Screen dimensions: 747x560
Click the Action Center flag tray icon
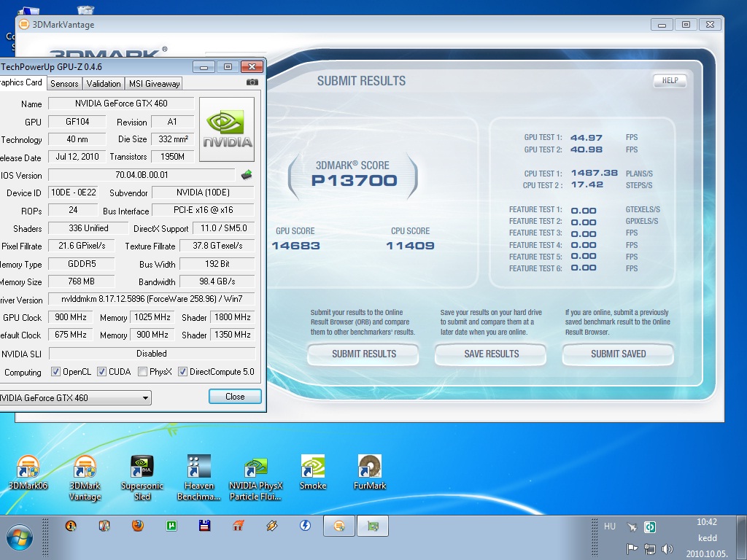[632, 549]
